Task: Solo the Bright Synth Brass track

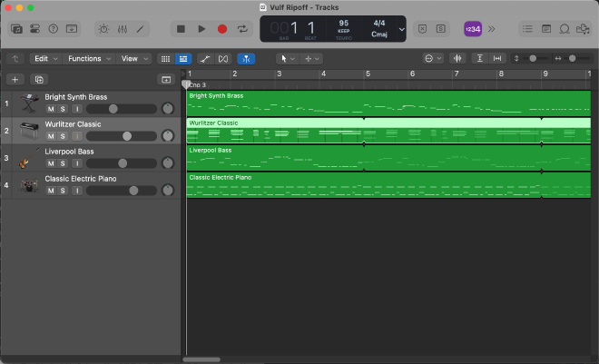Action: point(63,109)
